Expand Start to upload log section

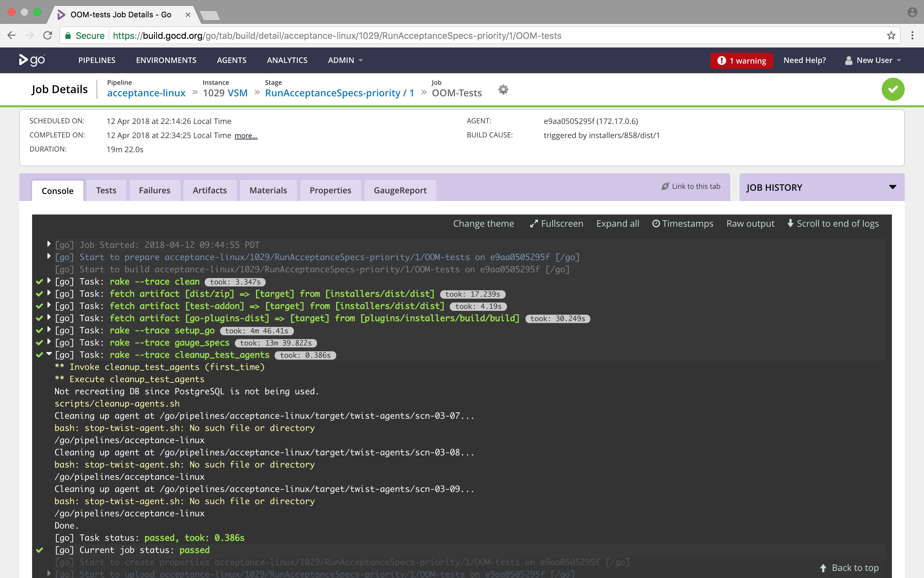pyautogui.click(x=49, y=573)
